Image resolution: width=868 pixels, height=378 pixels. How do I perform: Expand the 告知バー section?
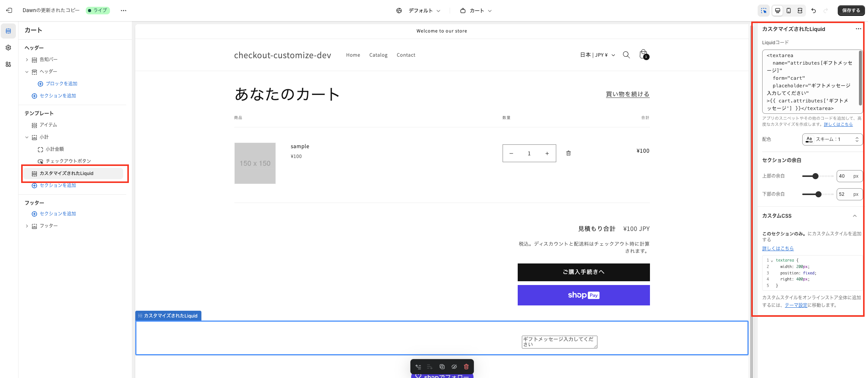coord(27,60)
